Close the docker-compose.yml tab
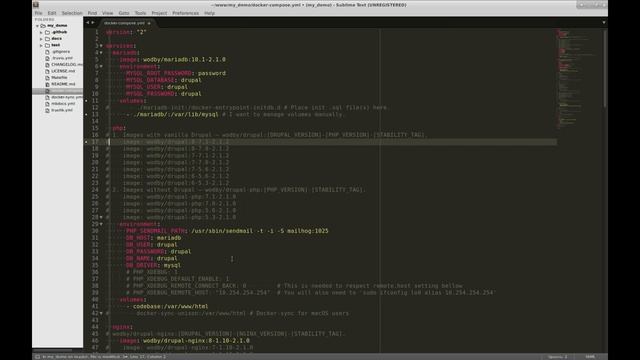This screenshot has width=640, height=360. [149, 23]
